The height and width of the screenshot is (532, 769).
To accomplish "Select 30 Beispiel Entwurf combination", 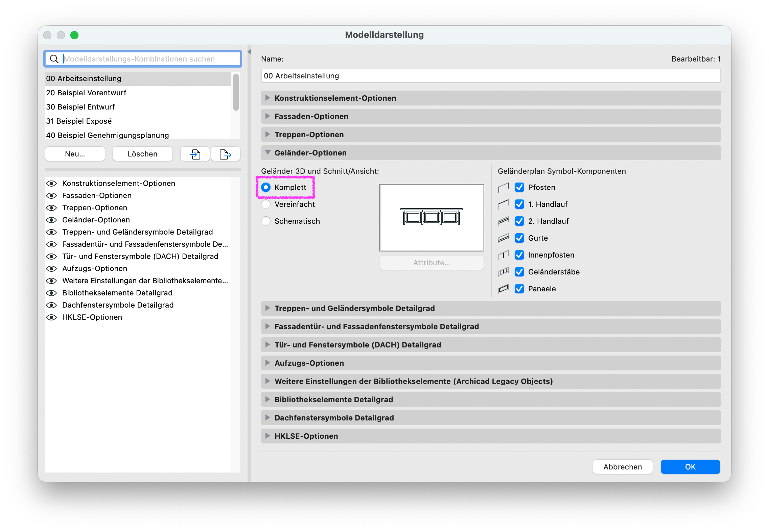I will click(x=138, y=107).
